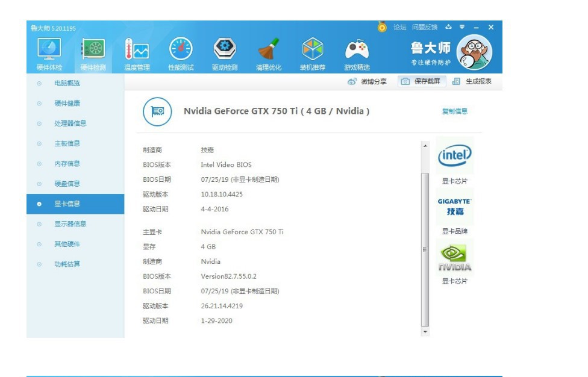Viewport: 588px width, 377px height.
Task: Click the text Intel Video BIOS
Action: [226, 164]
